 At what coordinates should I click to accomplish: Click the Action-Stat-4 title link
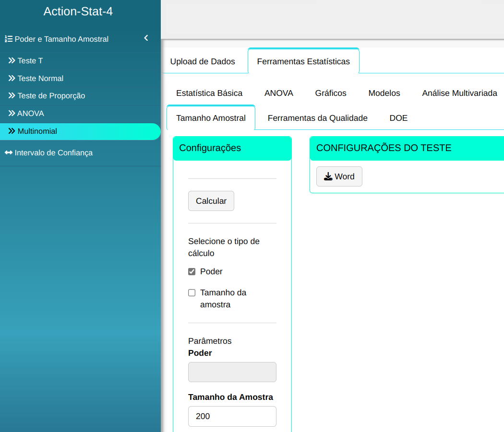[x=78, y=12]
